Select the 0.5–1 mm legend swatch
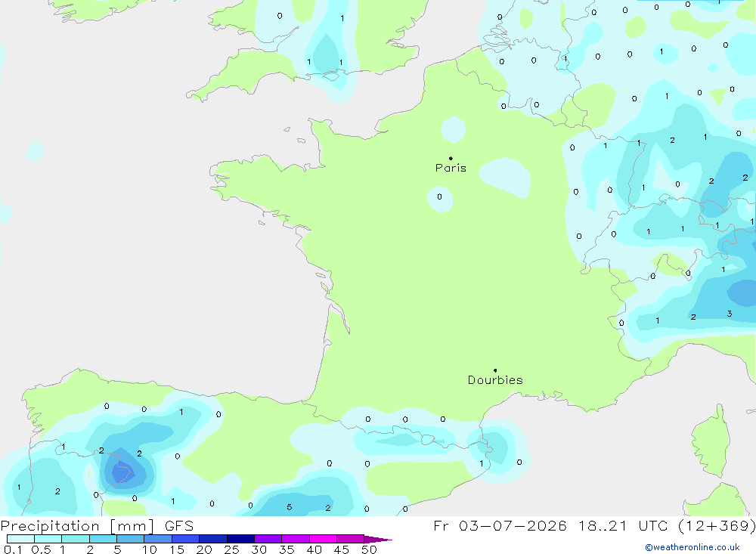The image size is (756, 554). 48,539
